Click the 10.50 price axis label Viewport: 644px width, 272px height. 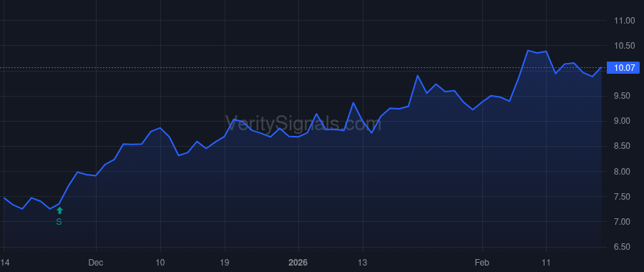pyautogui.click(x=623, y=46)
